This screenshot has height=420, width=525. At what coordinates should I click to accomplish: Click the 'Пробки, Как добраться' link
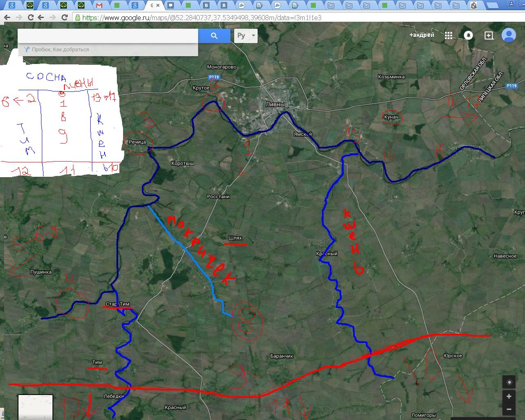(x=60, y=50)
